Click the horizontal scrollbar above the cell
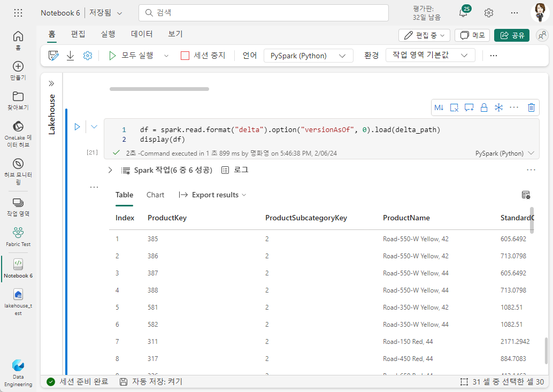 (x=159, y=89)
